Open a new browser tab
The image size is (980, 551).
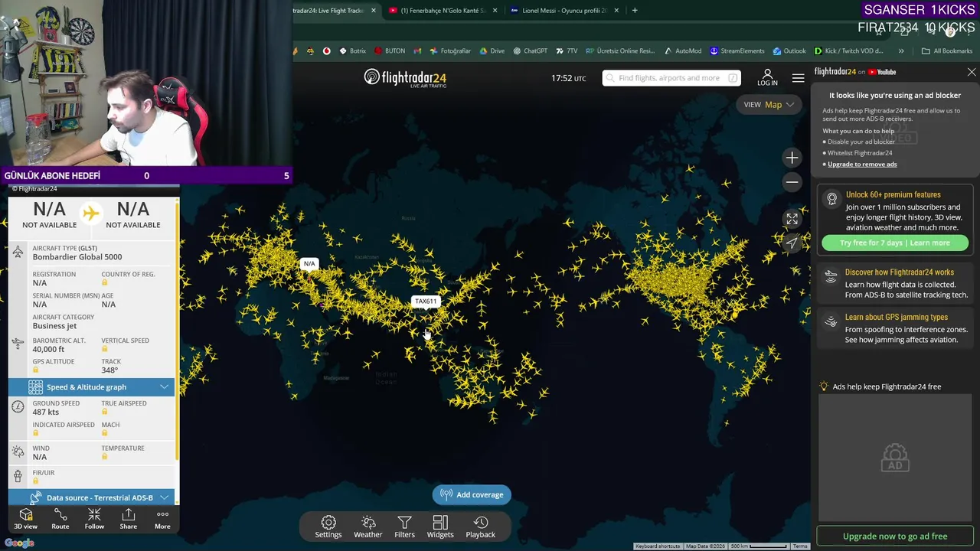[635, 11]
